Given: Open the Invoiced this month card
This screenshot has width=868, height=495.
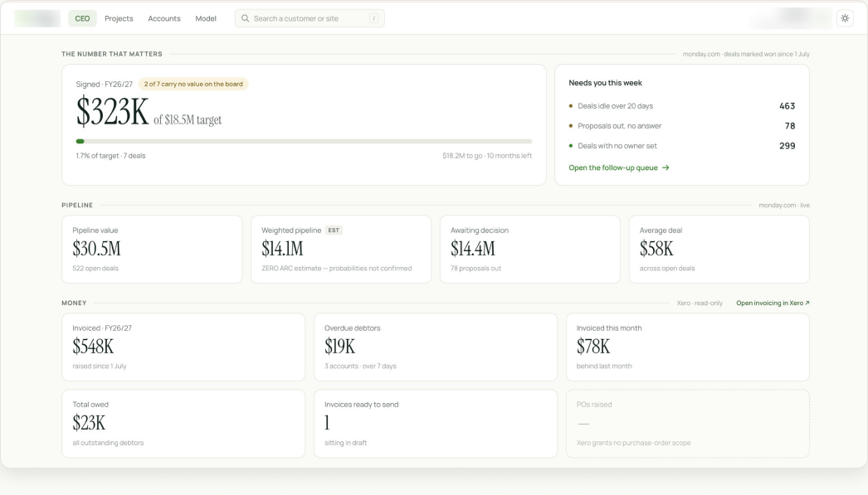Looking at the screenshot, I should click(x=688, y=347).
